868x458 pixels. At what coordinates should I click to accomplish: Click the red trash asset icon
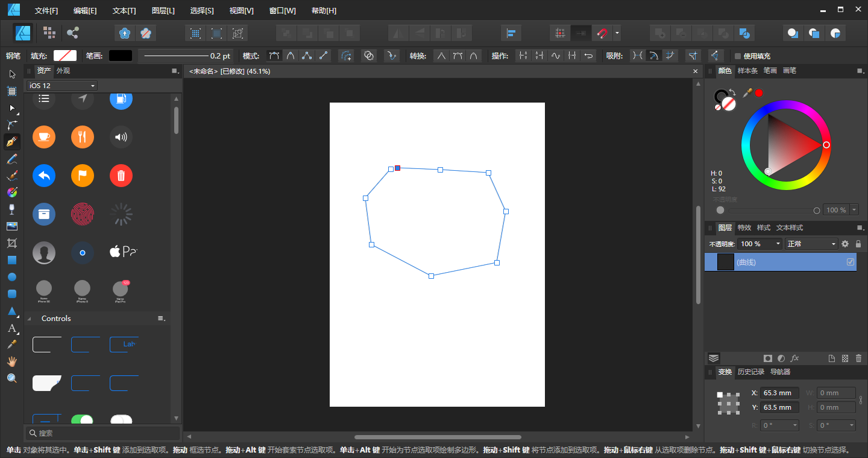(121, 176)
